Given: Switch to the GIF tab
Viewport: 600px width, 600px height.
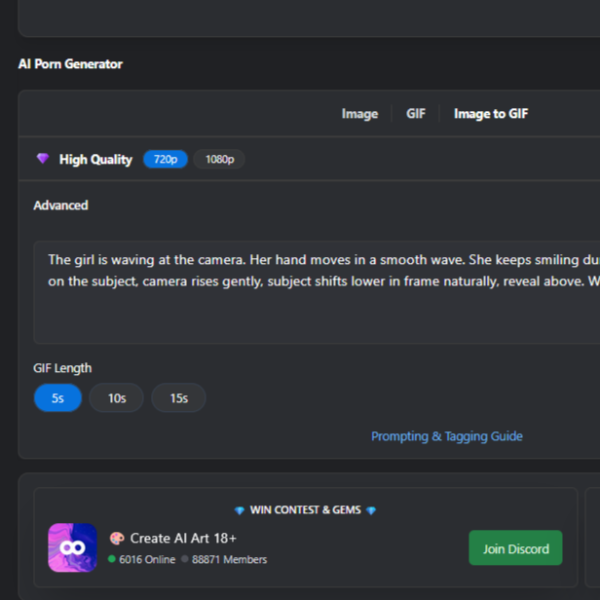Looking at the screenshot, I should tap(416, 114).
